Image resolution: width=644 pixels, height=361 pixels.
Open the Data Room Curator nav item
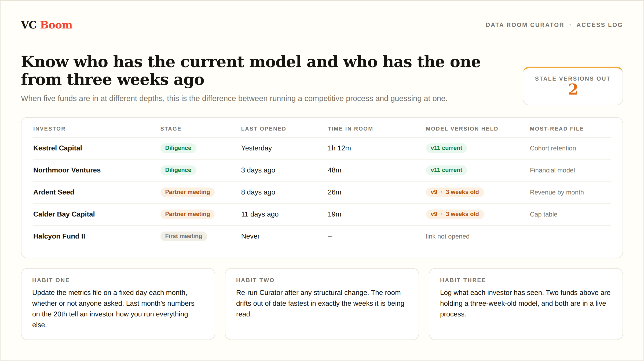pos(525,25)
